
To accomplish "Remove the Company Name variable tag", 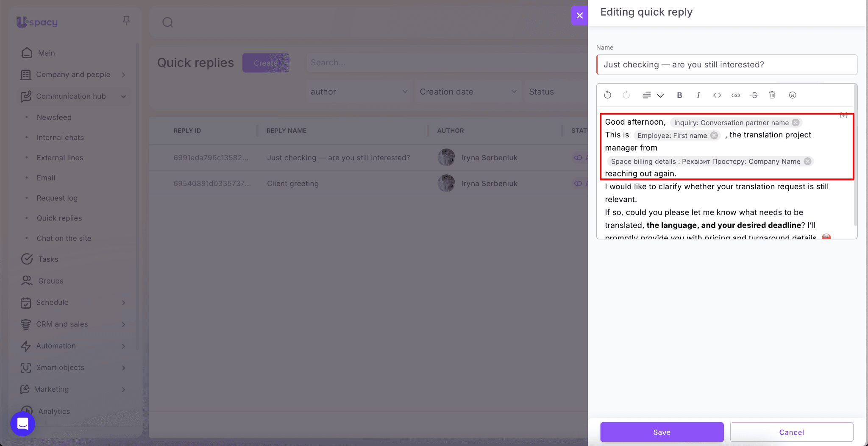I will [x=808, y=161].
